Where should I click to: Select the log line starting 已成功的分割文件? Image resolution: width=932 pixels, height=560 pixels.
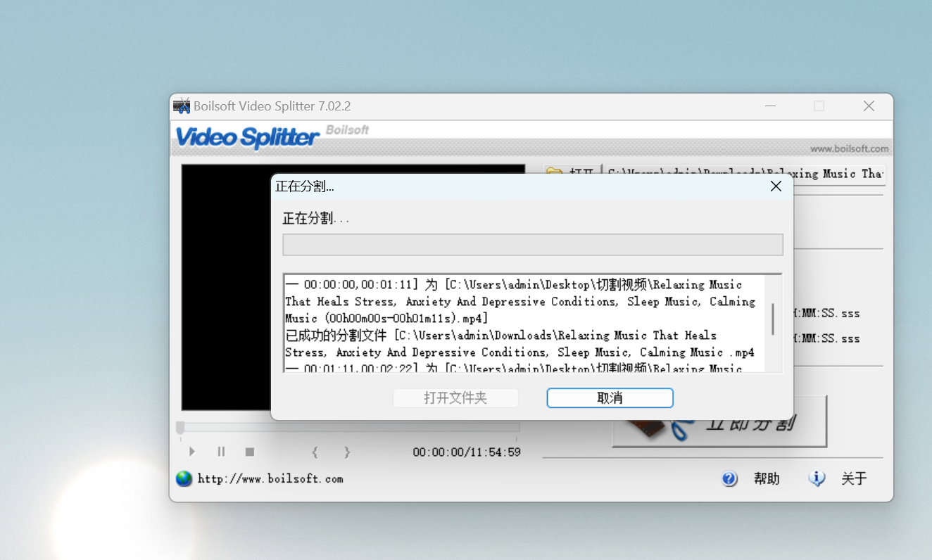[500, 336]
